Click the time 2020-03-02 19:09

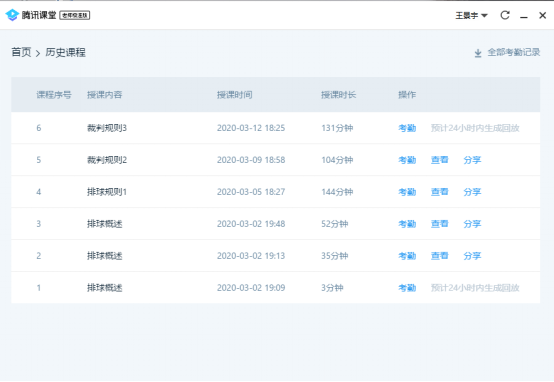tap(251, 288)
